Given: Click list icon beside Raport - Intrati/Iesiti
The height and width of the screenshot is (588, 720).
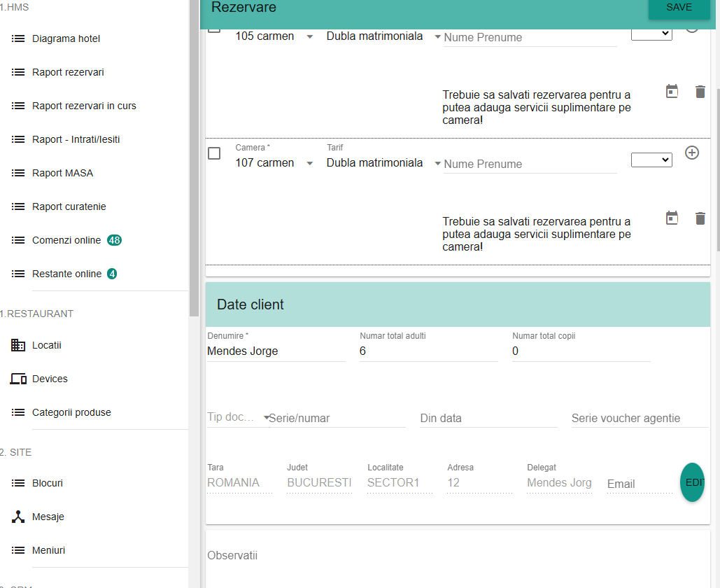Looking at the screenshot, I should point(18,139).
